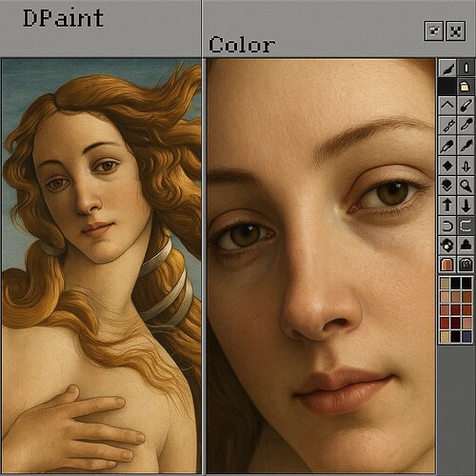Click the X gadget in Color title bar
The width and height of the screenshot is (476, 476).
click(x=456, y=31)
